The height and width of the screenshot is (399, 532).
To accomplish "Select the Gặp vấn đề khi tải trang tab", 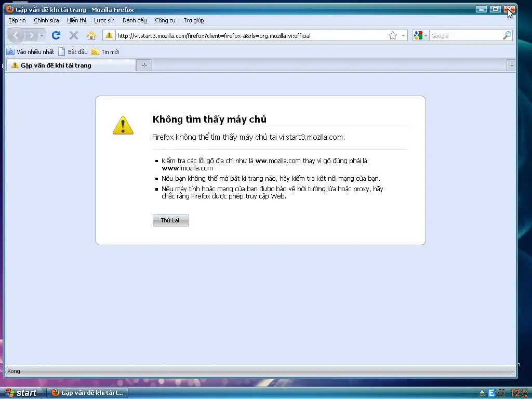I will point(71,65).
